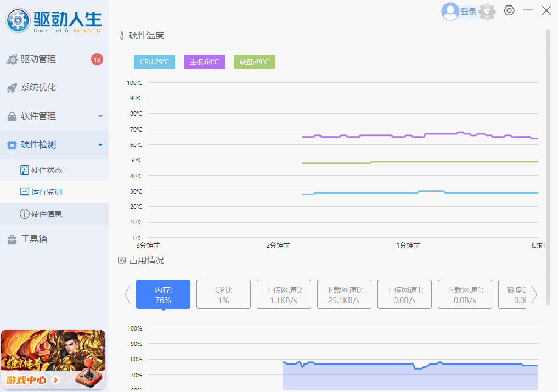The width and height of the screenshot is (558, 392).
Task: Toggle the 硬盘:49℃ temperature legend
Action: 254,62
